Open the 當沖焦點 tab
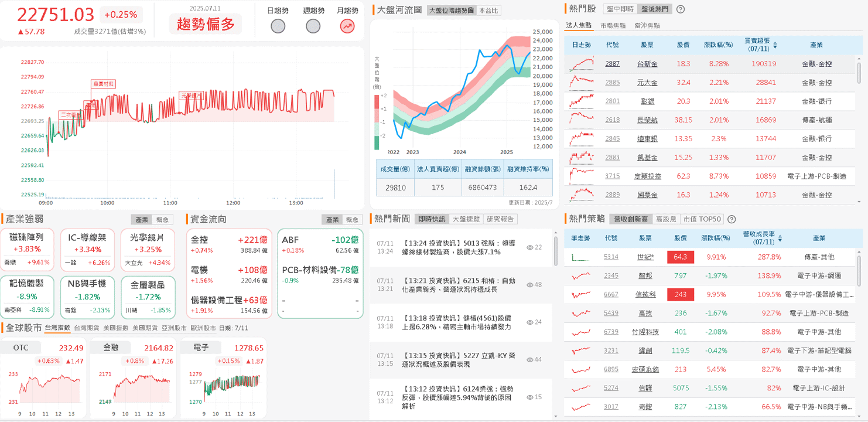This screenshot has width=868, height=422. click(647, 26)
